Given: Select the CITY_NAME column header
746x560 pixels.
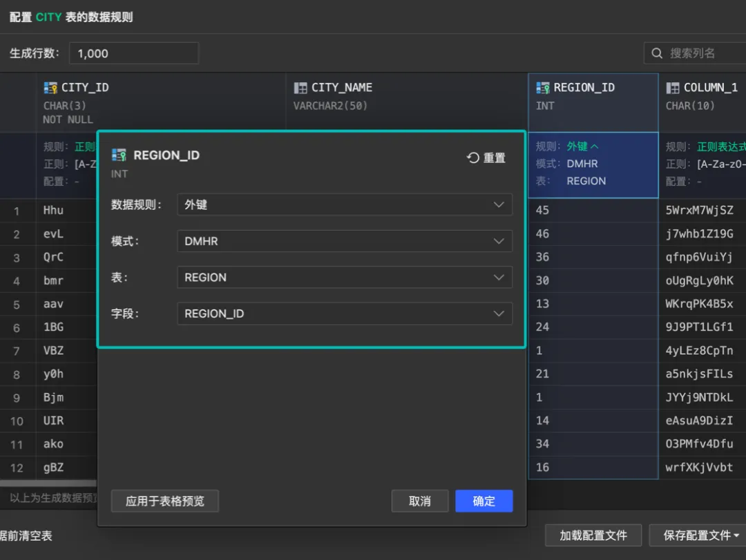Looking at the screenshot, I should click(407, 102).
